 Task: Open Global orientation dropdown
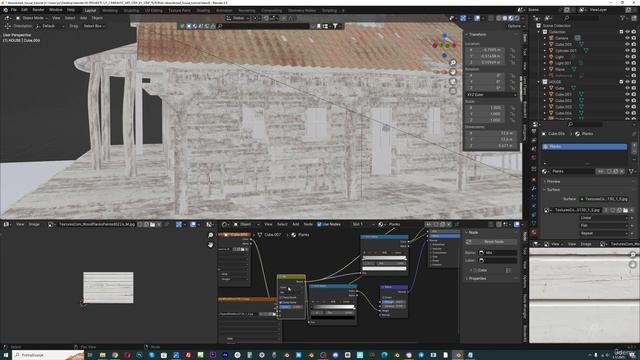coord(238,18)
